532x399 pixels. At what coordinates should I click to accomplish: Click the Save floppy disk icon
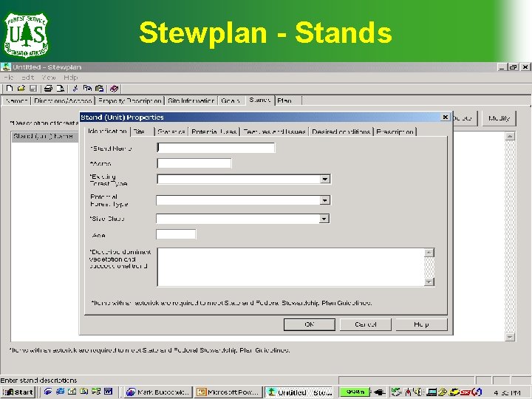coord(33,89)
